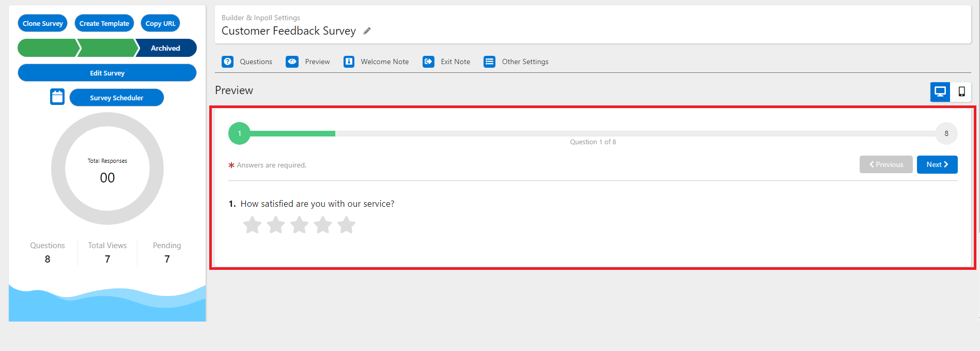980x351 pixels.
Task: Click the pencil icon to rename survey
Action: coord(367,31)
